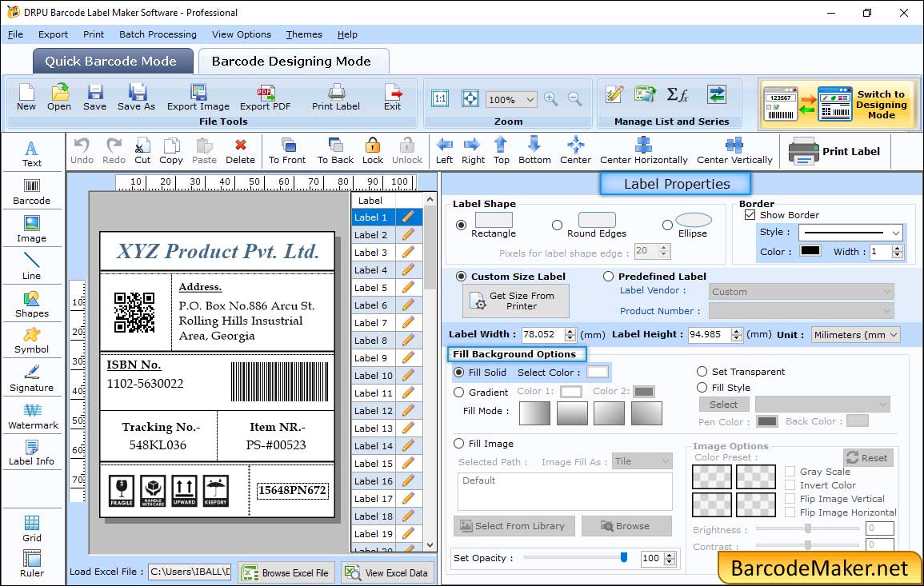
Task: Choose Gradient fill option
Action: (458, 393)
